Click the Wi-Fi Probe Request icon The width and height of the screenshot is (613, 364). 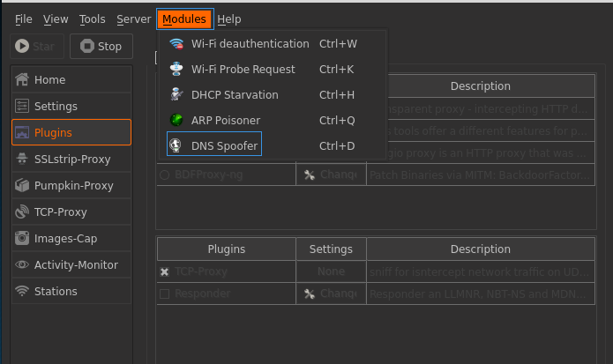(x=176, y=70)
